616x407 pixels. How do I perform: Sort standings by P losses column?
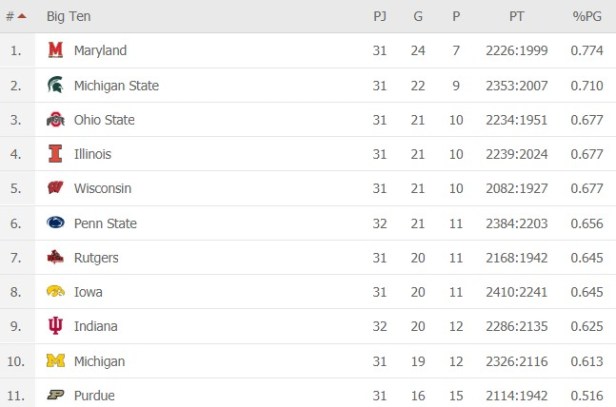click(456, 16)
